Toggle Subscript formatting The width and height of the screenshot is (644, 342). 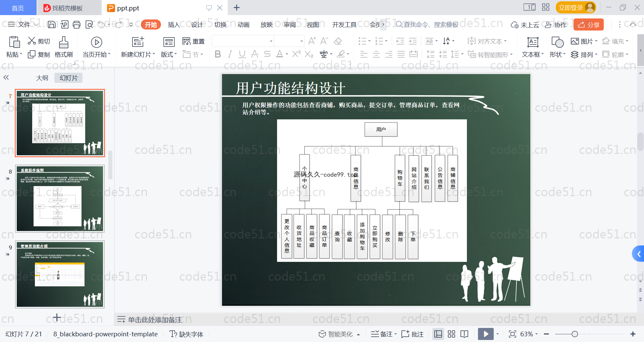click(309, 54)
